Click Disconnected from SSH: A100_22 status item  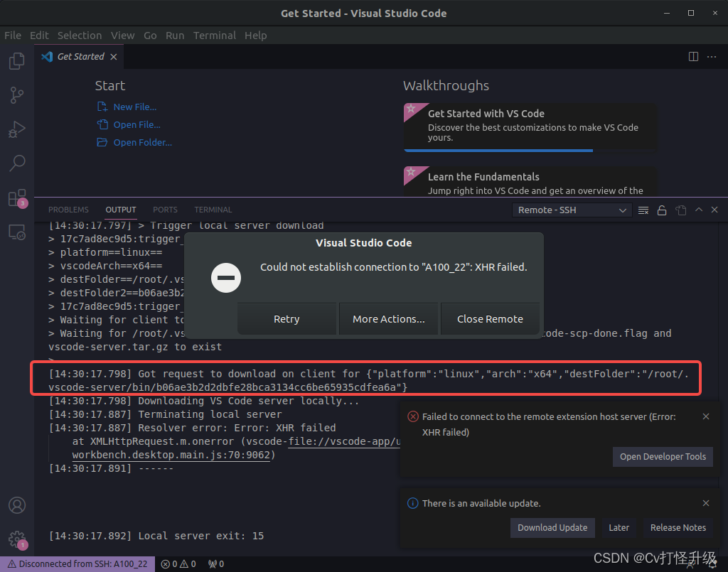[77, 564]
